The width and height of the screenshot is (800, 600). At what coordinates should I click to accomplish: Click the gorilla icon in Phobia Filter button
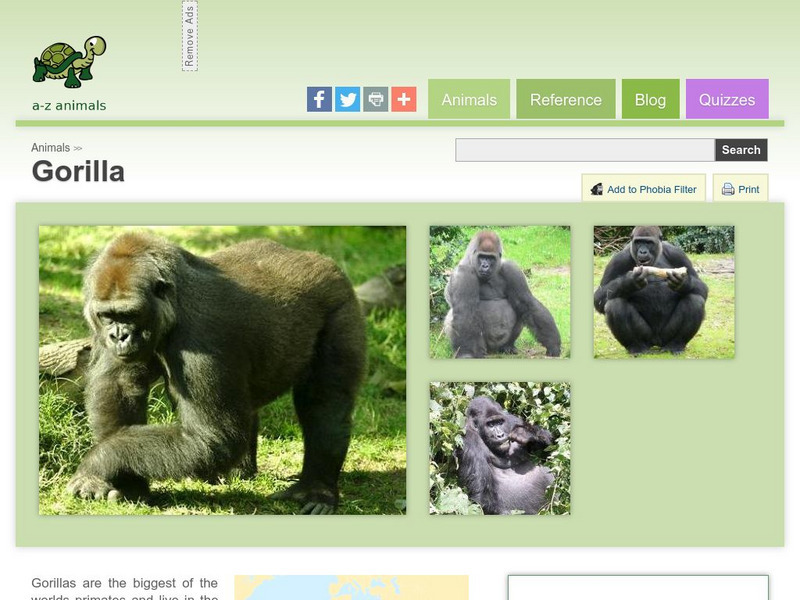pyautogui.click(x=596, y=189)
